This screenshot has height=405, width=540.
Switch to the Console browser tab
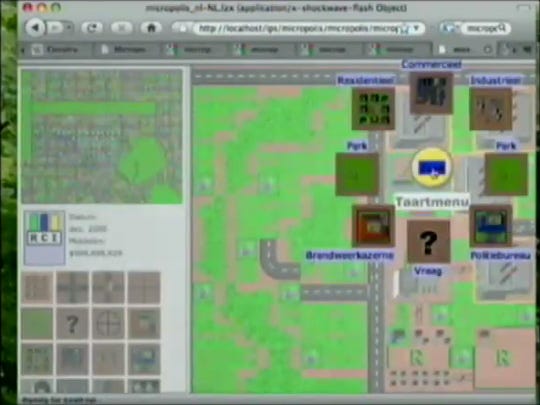pos(56,50)
